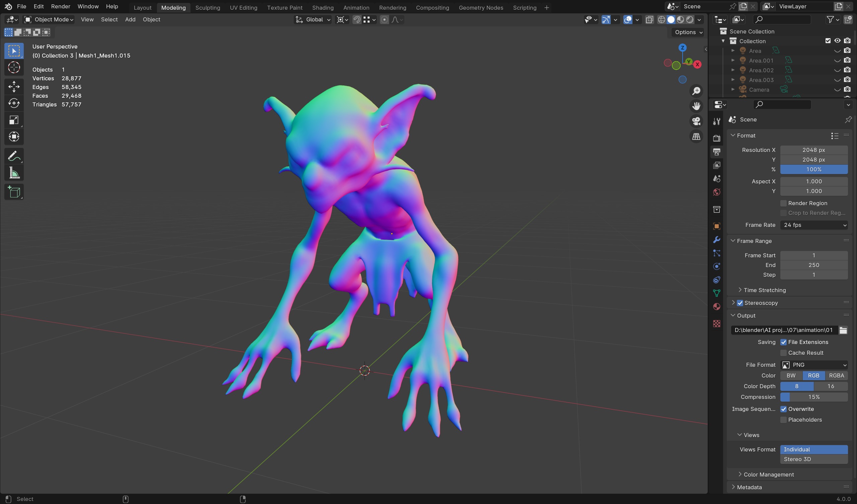The width and height of the screenshot is (857, 504).
Task: Select the Add Cube tool
Action: click(x=14, y=192)
